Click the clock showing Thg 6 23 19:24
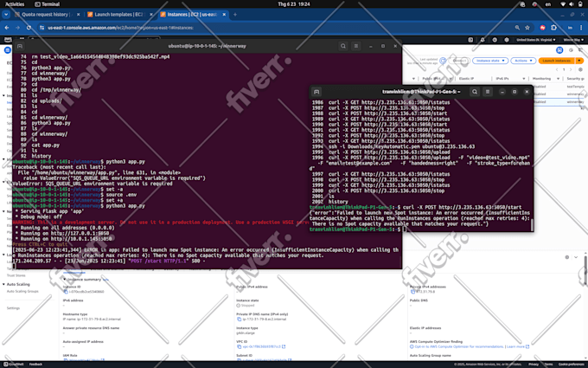The height and width of the screenshot is (368, 588). (294, 4)
